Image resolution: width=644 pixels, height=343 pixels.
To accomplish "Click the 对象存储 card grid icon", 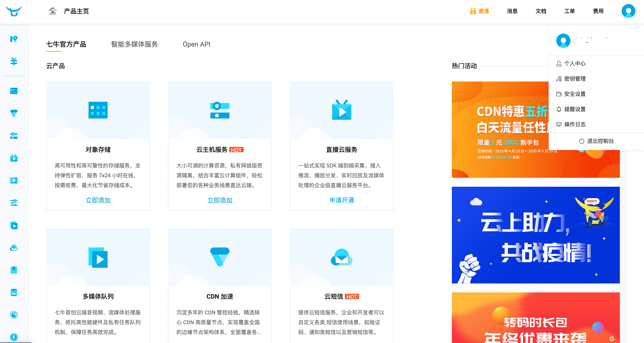I will coord(98,110).
